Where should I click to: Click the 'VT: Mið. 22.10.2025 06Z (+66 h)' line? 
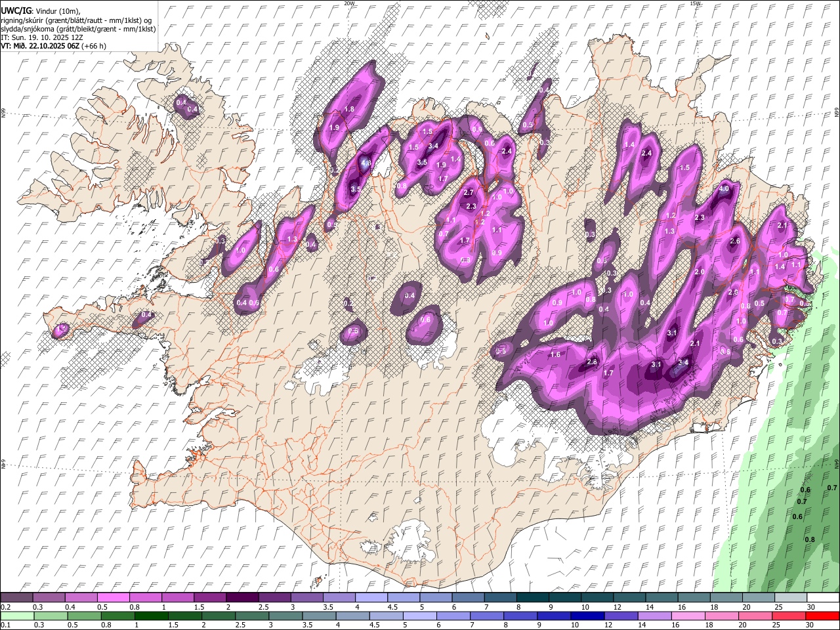pos(53,46)
